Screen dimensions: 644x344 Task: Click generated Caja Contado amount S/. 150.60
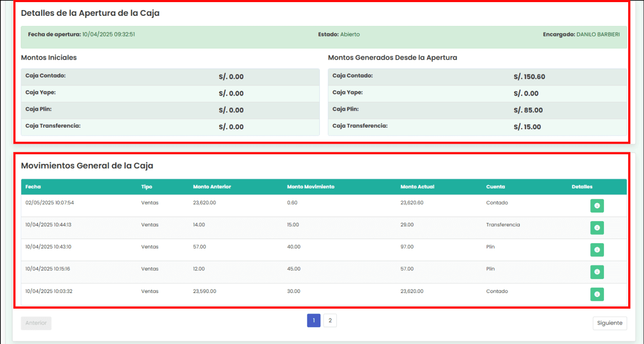(529, 77)
